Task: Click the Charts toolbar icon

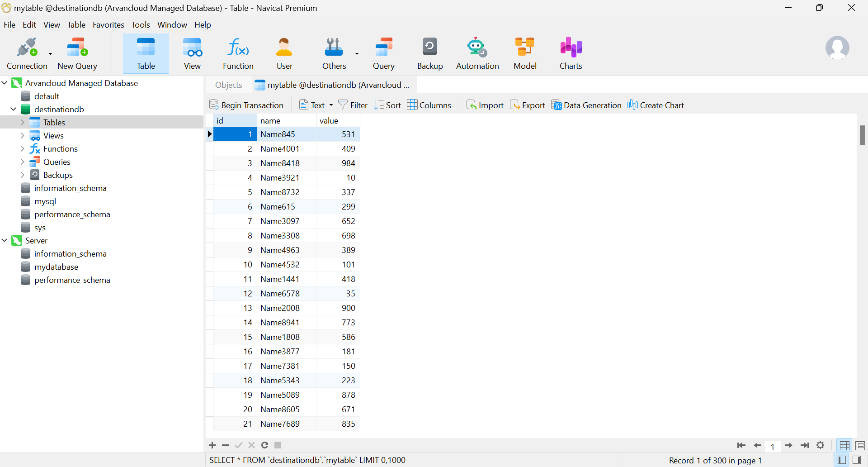Action: coord(571,53)
